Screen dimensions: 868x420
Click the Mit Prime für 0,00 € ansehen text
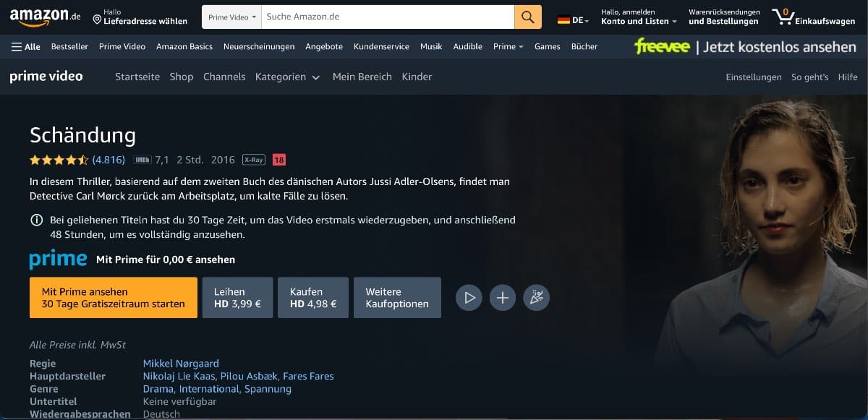pyautogui.click(x=166, y=260)
